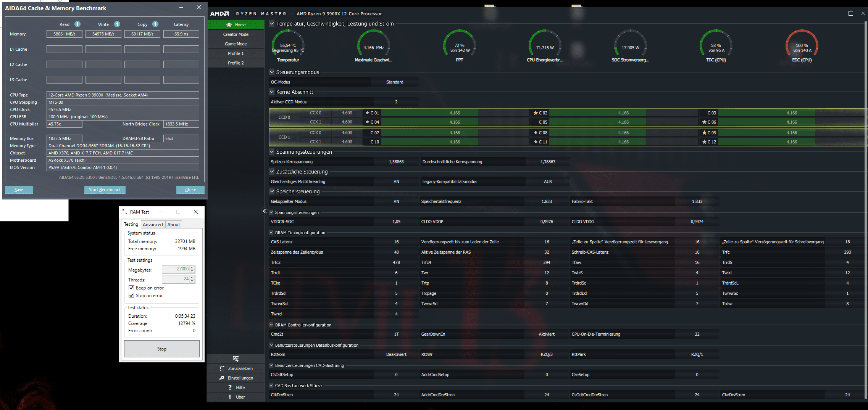
Task: Click the dot marker on core C 08
Action: [536, 133]
